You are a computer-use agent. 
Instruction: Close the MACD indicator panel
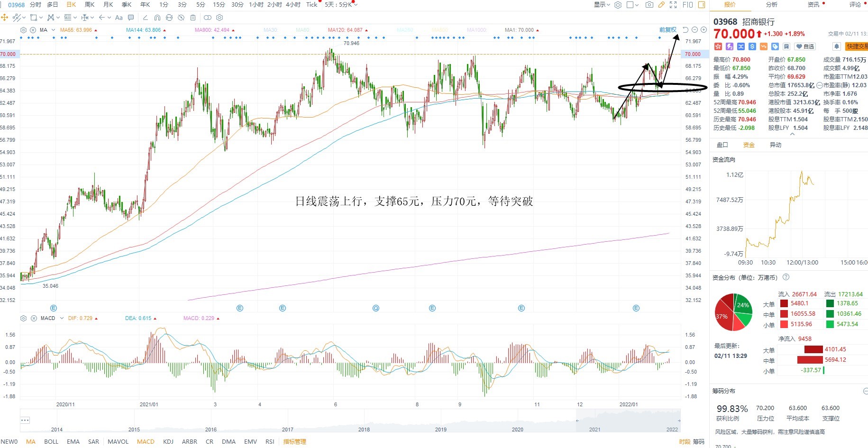click(x=34, y=318)
